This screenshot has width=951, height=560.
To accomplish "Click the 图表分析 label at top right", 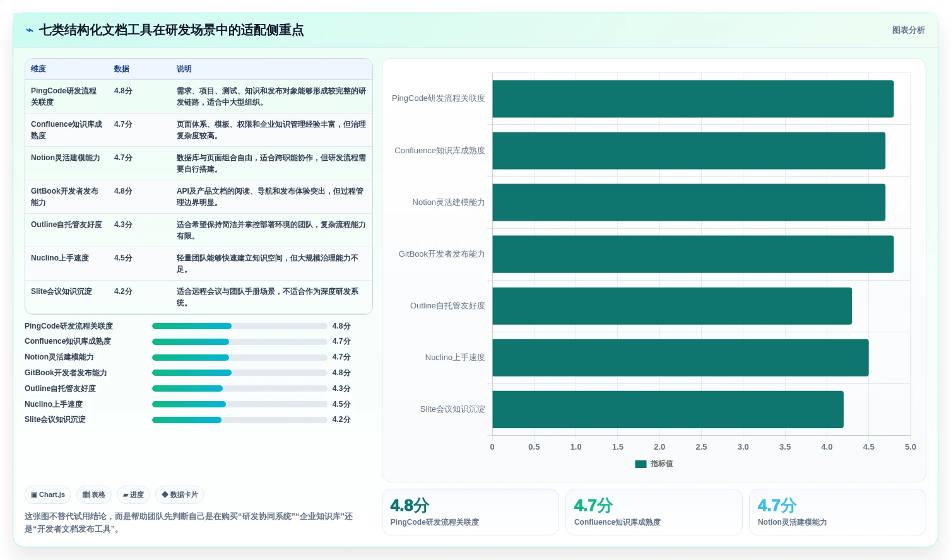I will click(908, 30).
